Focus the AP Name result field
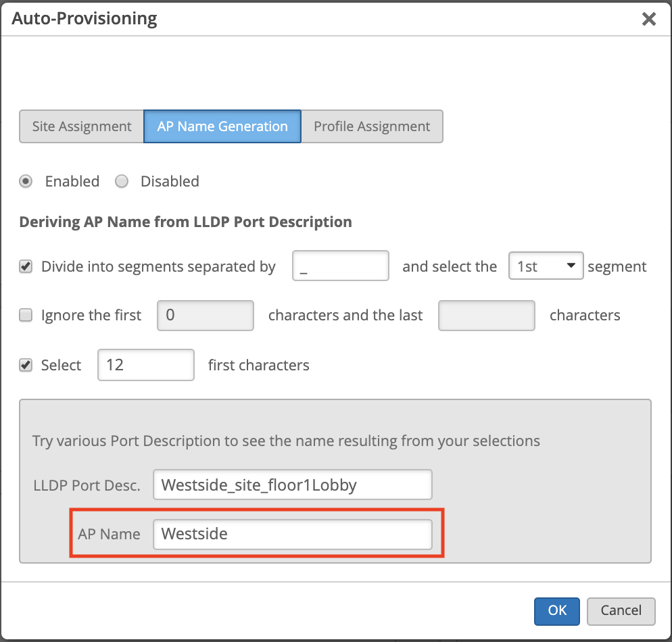 292,534
